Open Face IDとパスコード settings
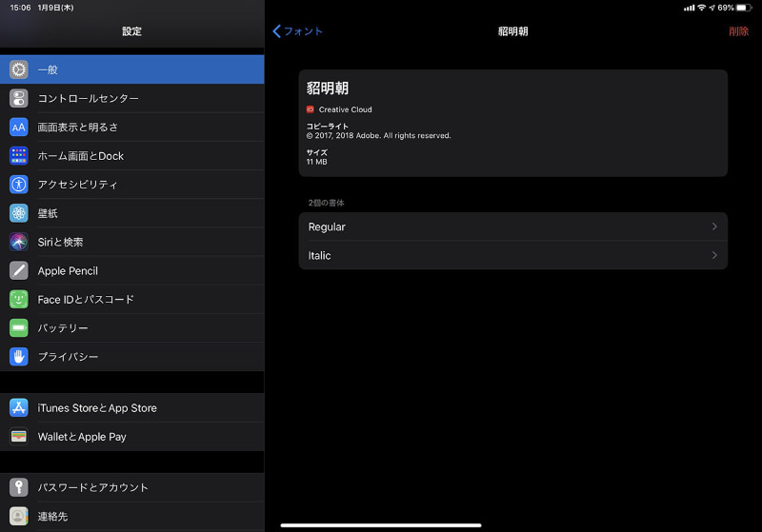Screen dimensions: 762x532 pos(132,299)
